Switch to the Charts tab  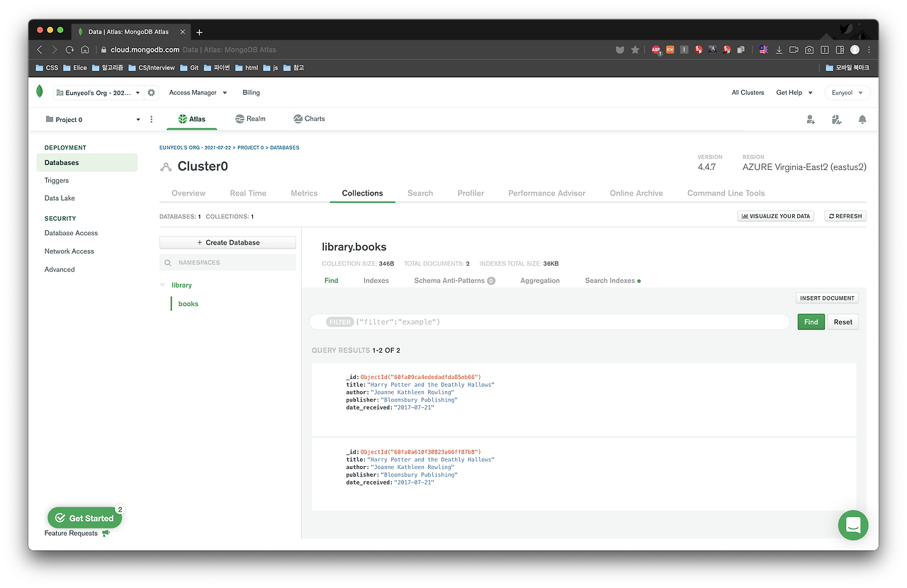[x=309, y=119]
